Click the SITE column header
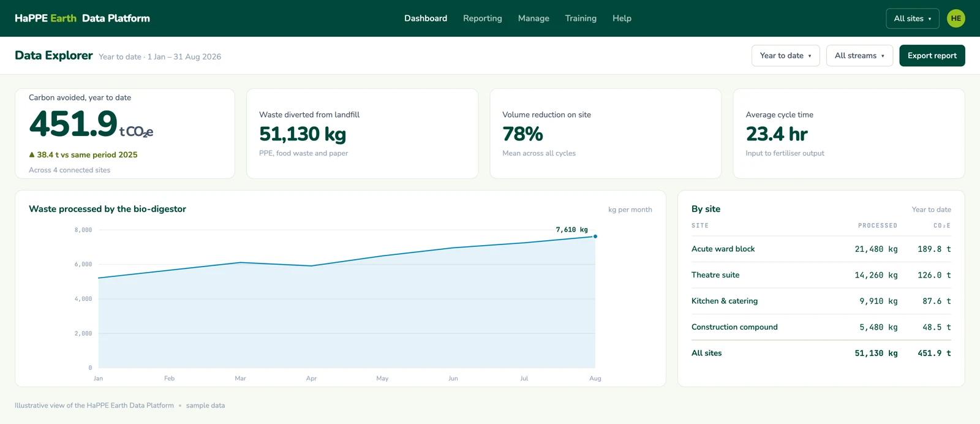Image resolution: width=980 pixels, height=424 pixels. [x=700, y=225]
